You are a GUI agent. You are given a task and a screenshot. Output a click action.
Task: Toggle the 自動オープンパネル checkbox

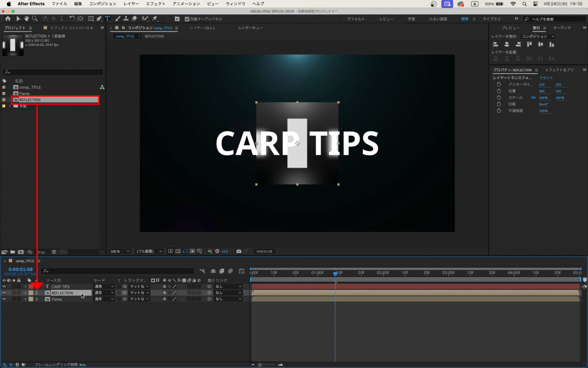[187, 19]
